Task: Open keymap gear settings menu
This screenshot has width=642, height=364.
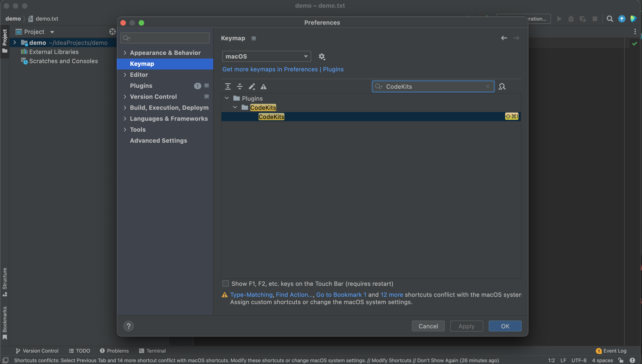Action: [322, 56]
